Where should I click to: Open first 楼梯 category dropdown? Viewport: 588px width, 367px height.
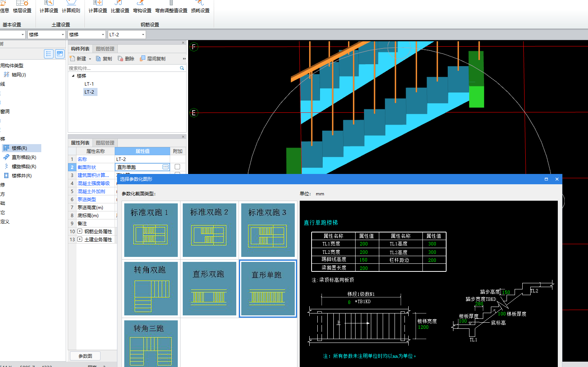tap(63, 34)
